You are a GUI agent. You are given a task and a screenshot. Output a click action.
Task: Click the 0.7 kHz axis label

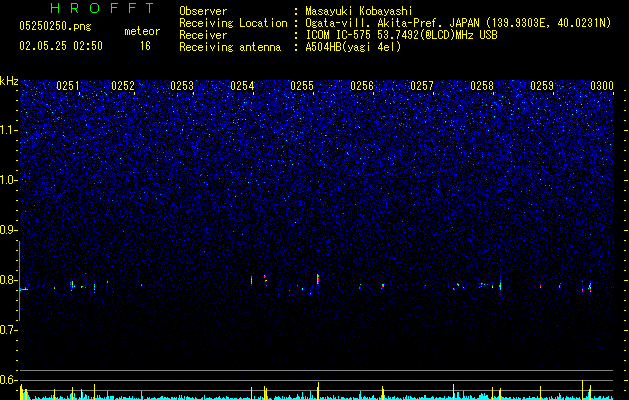point(8,329)
